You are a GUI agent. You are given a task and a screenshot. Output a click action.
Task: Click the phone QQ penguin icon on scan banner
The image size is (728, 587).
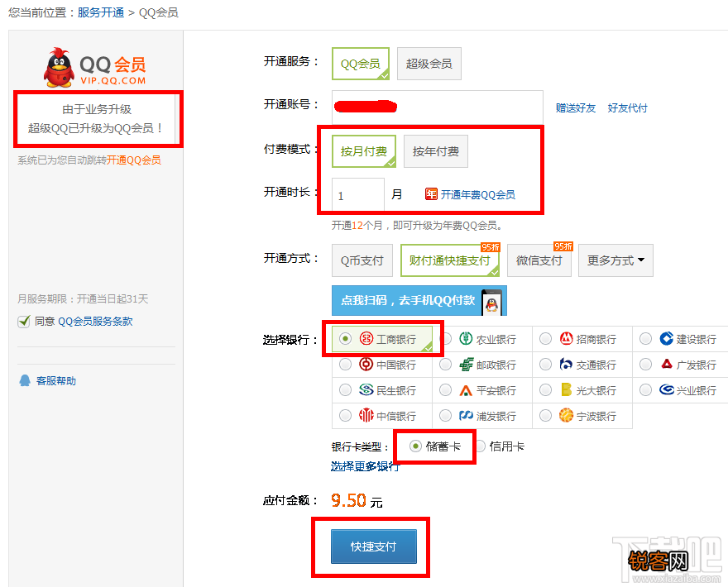pyautogui.click(x=491, y=303)
